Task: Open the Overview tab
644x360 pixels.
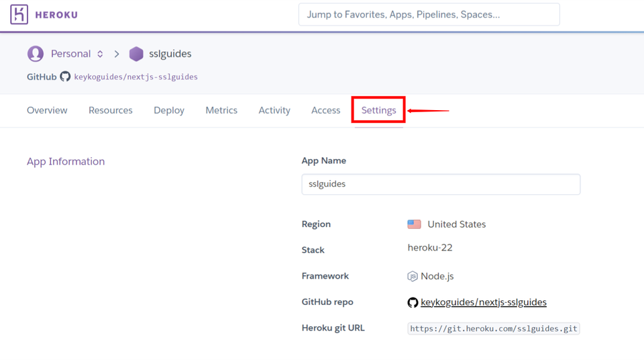Action: (47, 110)
